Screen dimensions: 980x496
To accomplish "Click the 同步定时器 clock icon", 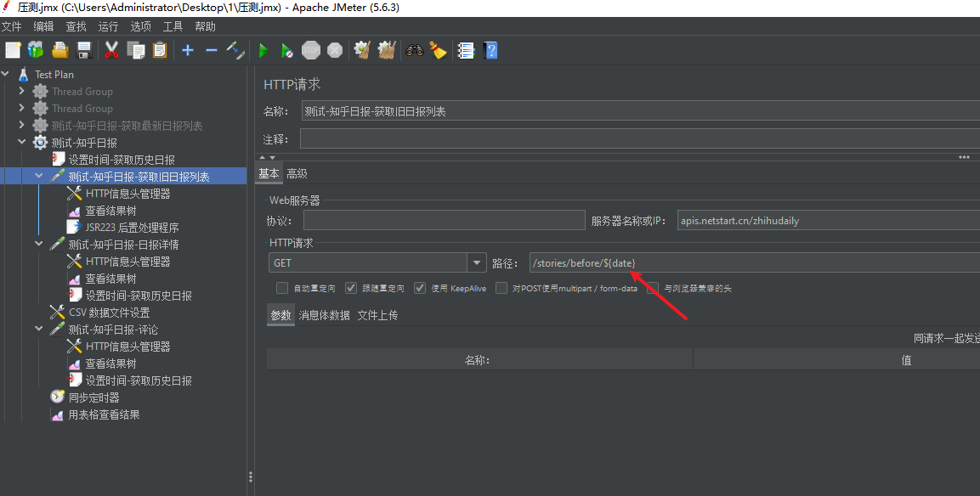I will [58, 397].
